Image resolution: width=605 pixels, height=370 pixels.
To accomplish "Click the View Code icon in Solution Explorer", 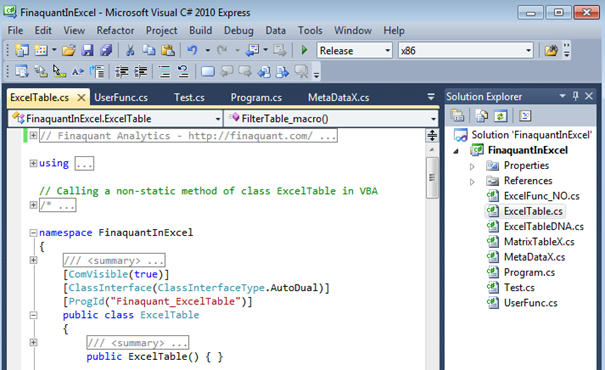I will pyautogui.click(x=525, y=115).
